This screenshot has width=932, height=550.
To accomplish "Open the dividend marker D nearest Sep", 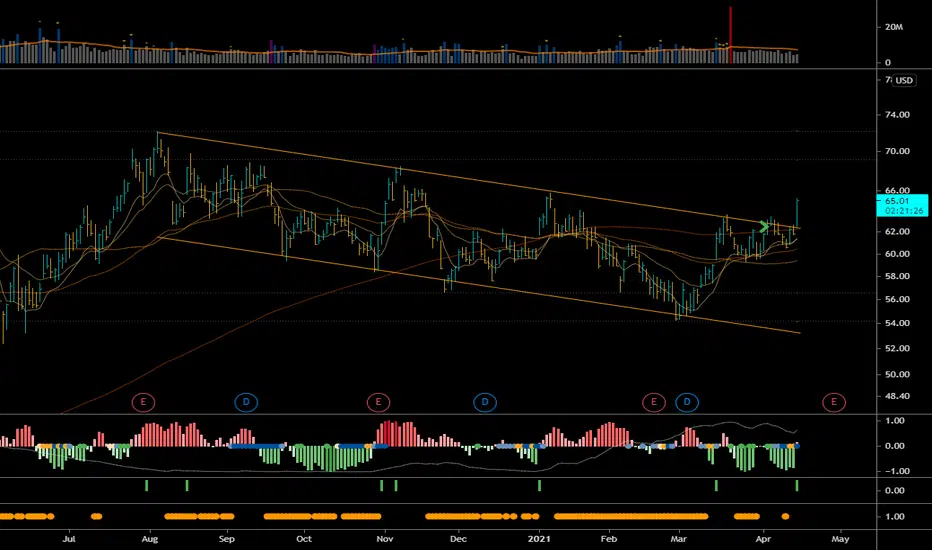I will tap(246, 402).
